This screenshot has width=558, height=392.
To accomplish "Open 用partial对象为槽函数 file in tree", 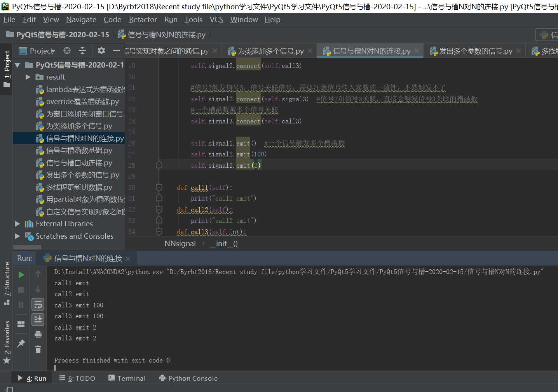I will (x=80, y=199).
